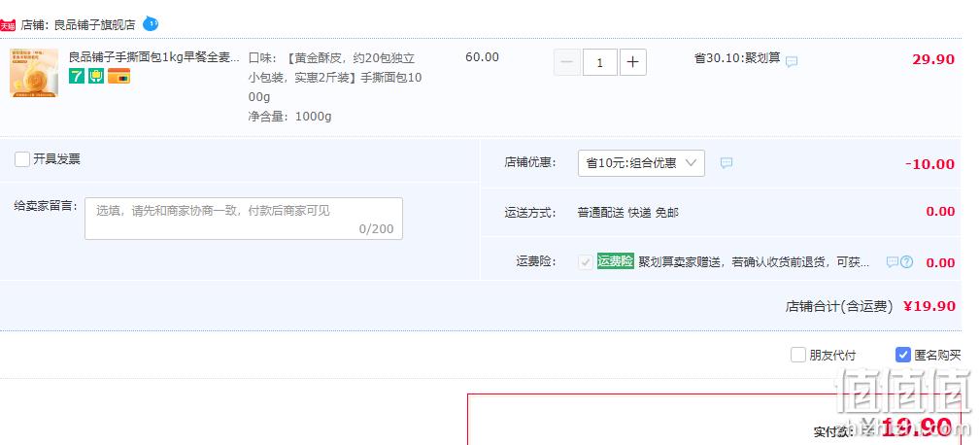Open the blue Wangwang chat icon
The height and width of the screenshot is (445, 980).
coord(150,24)
